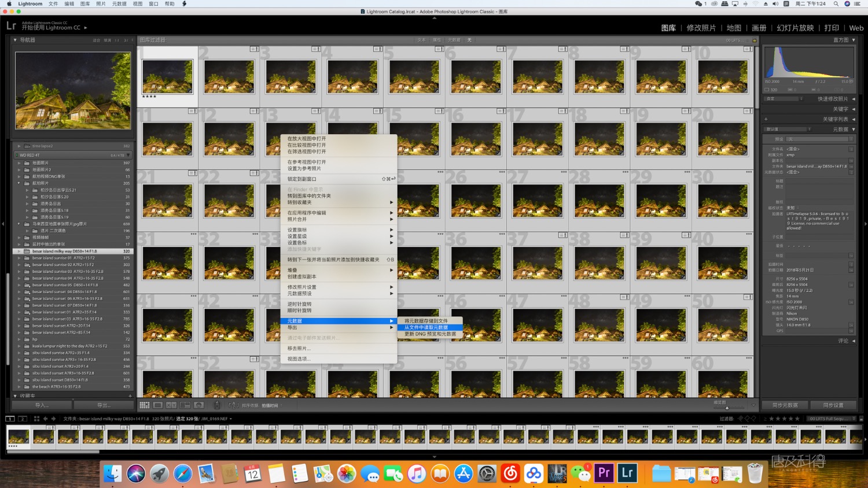Open compare view (XY) mode

tap(171, 405)
